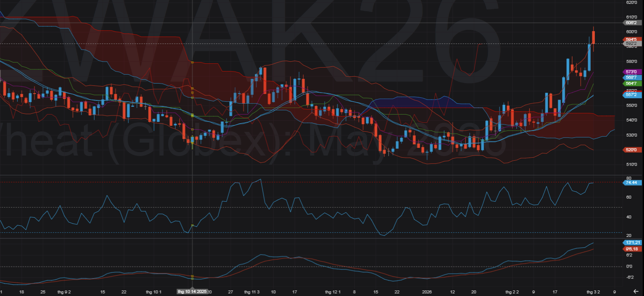
Task: Click the blue 13'1,21 MACD value label
Action: pos(632,243)
